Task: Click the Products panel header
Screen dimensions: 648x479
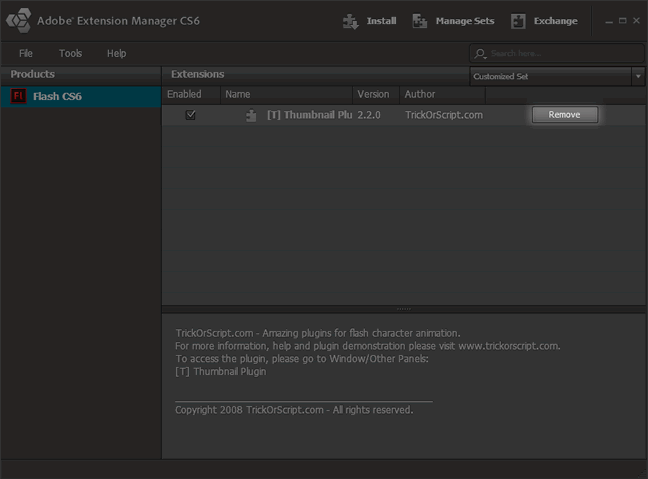Action: pyautogui.click(x=81, y=74)
